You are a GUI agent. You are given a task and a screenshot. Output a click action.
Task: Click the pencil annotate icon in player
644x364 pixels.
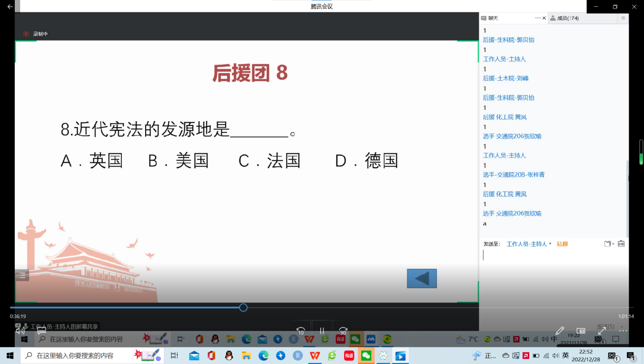559,331
